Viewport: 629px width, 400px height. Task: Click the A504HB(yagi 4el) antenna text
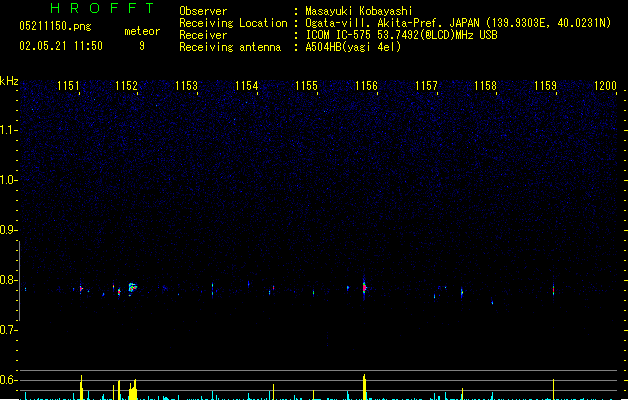pyautogui.click(x=353, y=47)
